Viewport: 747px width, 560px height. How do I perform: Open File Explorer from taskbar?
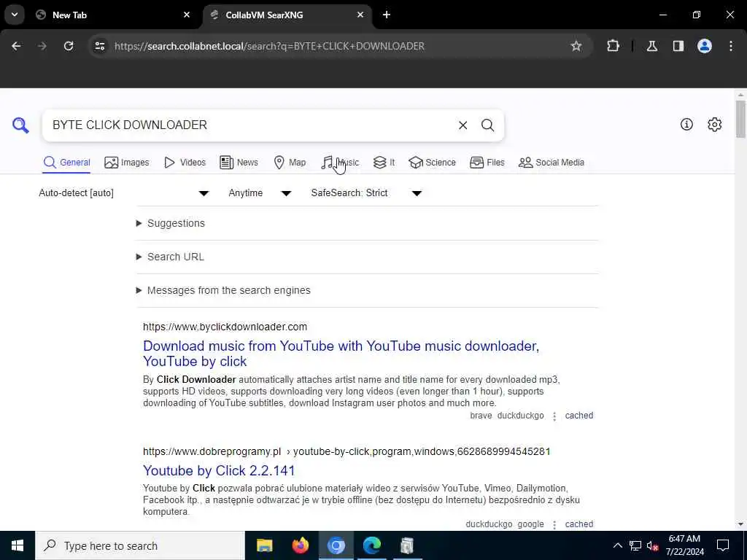coord(264,545)
